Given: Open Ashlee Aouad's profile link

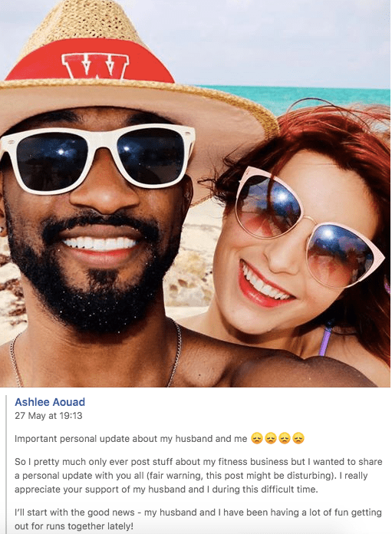Looking at the screenshot, I should tap(50, 402).
